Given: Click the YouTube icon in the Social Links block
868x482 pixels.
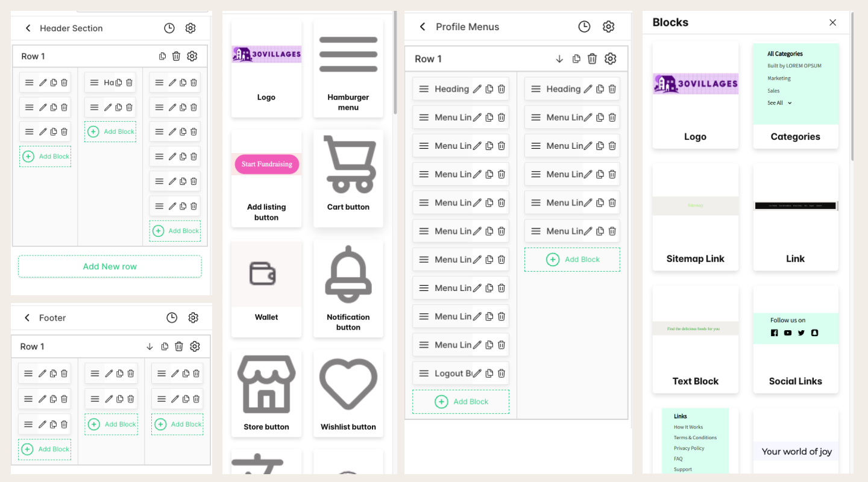Looking at the screenshot, I should 788,333.
